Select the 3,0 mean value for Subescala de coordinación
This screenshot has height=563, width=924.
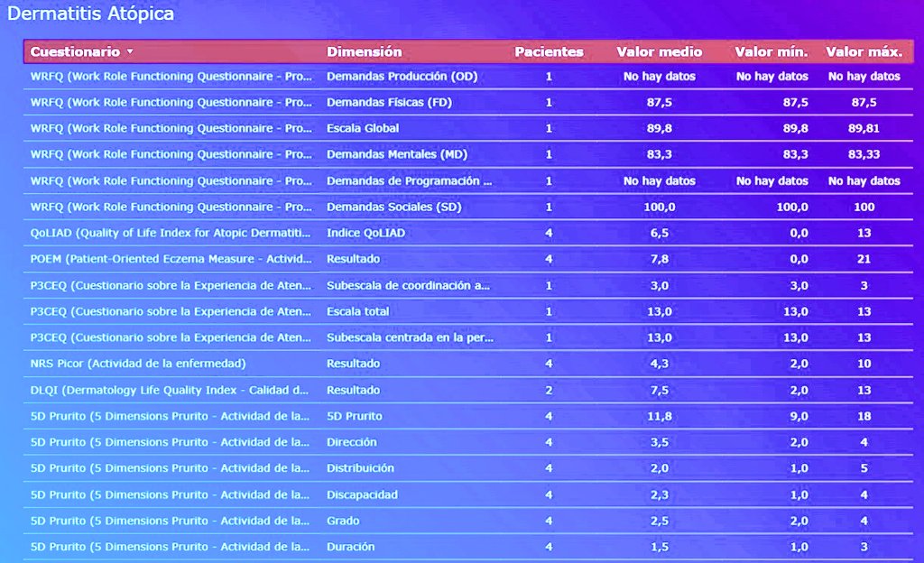(659, 286)
